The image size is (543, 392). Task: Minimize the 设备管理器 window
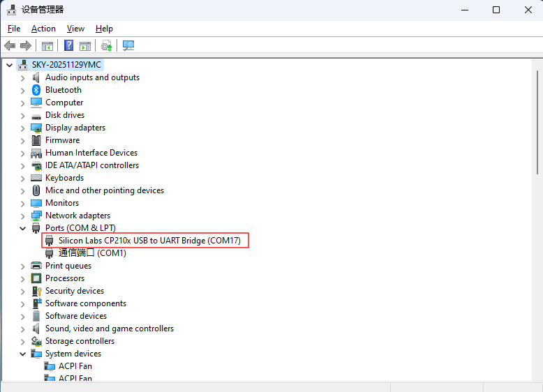[465, 10]
